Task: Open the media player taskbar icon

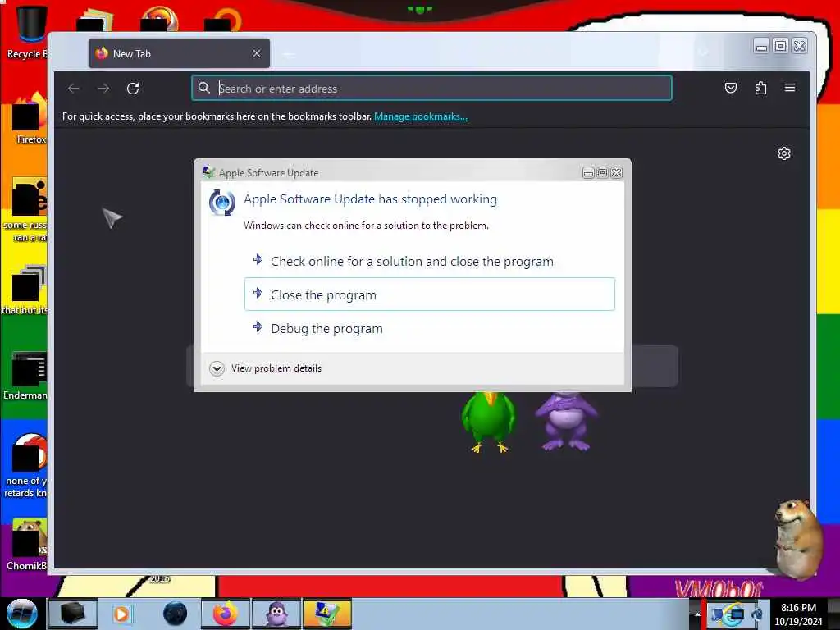Action: coord(121,614)
